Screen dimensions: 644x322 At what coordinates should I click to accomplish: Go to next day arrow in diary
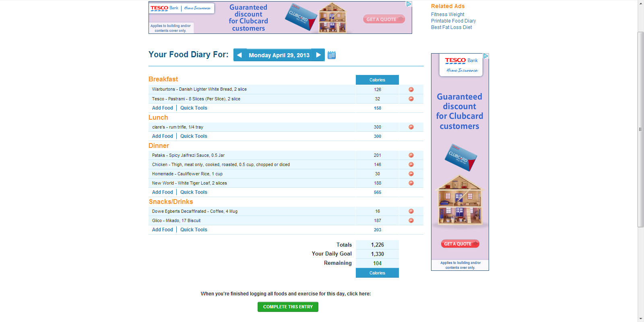318,55
